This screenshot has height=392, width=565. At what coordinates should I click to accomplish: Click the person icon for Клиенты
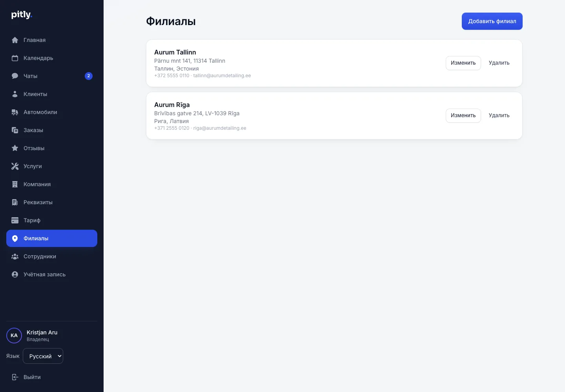[x=15, y=94]
